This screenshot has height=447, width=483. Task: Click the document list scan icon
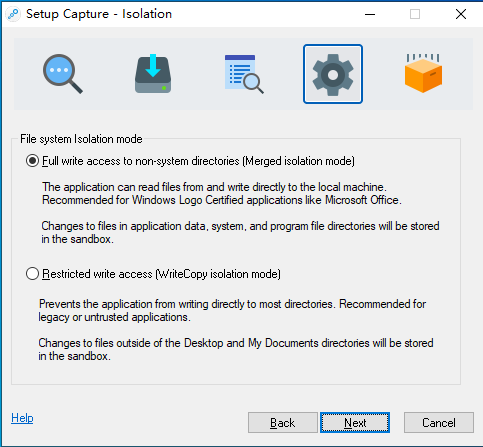tap(244, 74)
